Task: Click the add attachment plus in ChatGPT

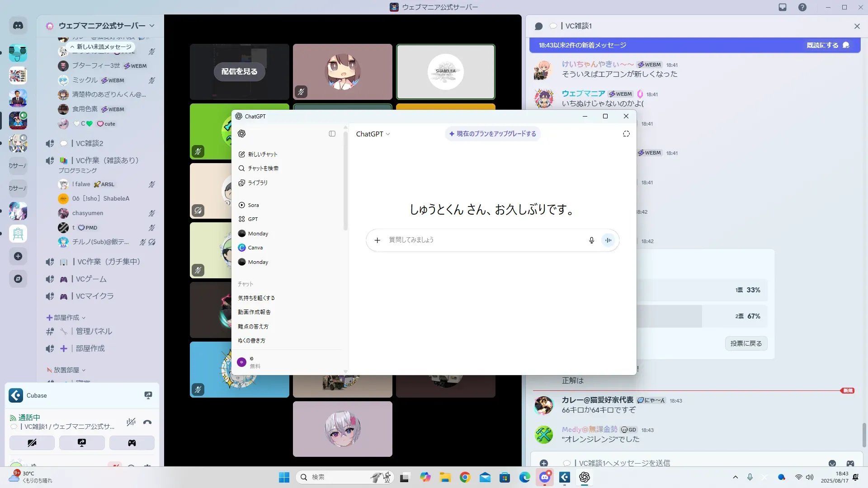Action: tap(377, 240)
